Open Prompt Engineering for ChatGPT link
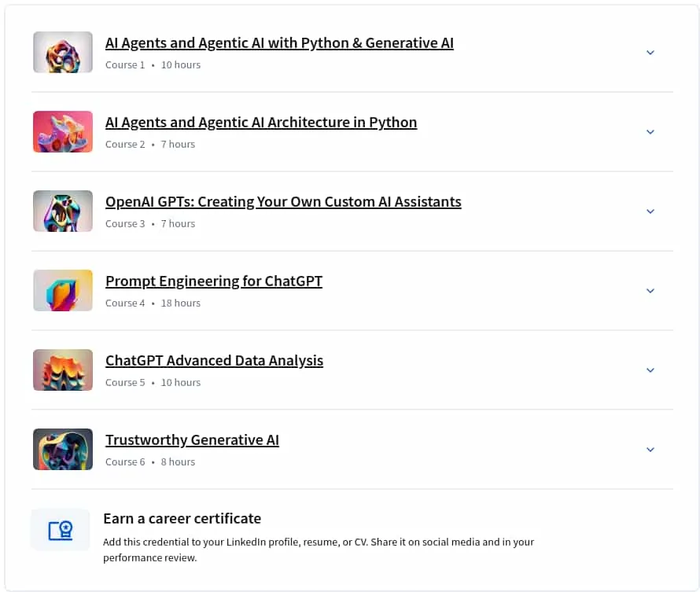The height and width of the screenshot is (592, 700). (214, 281)
